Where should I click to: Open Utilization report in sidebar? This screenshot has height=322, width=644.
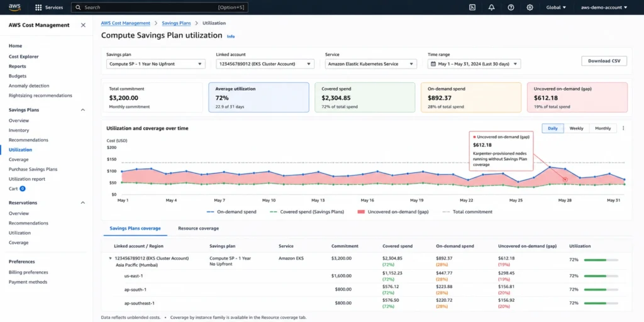[27, 179]
